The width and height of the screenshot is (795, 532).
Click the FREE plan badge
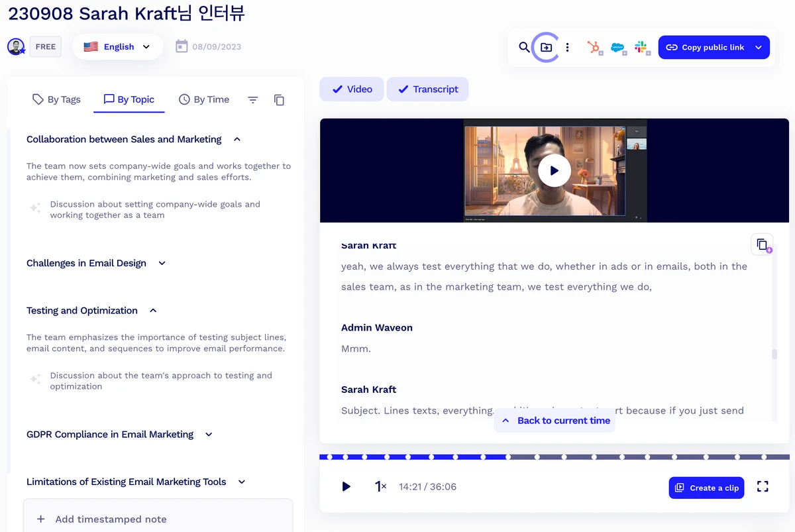(46, 47)
